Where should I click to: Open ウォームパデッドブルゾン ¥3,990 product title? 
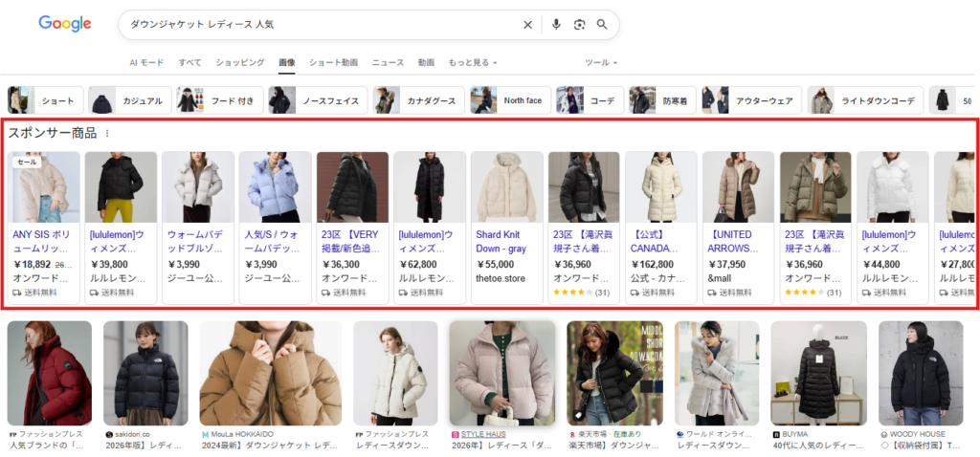click(197, 241)
